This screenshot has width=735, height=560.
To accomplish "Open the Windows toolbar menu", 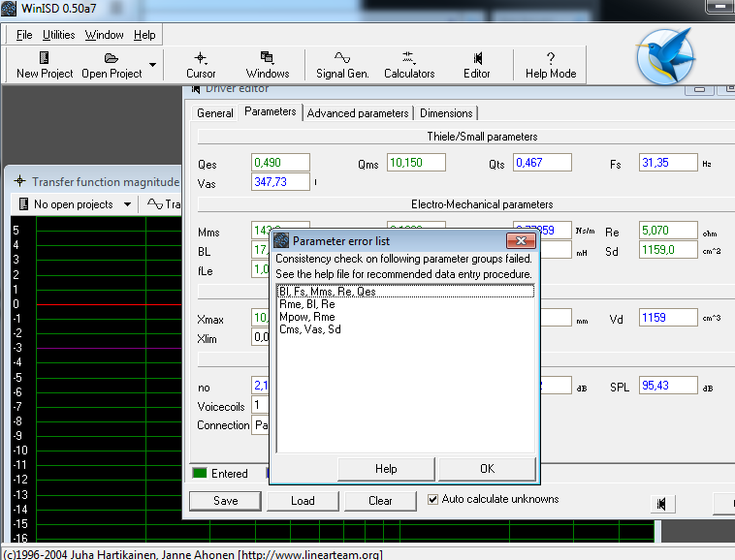I will (268, 65).
